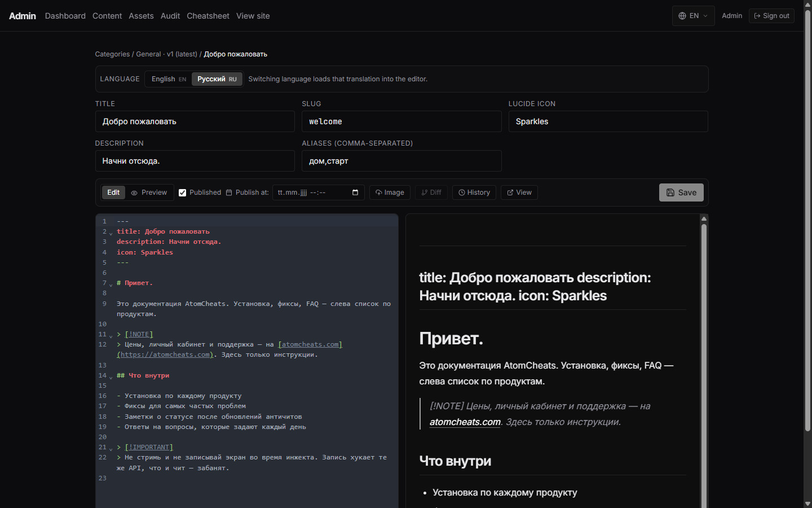Image resolution: width=812 pixels, height=508 pixels.
Task: Click the Description field
Action: pyautogui.click(x=195, y=161)
